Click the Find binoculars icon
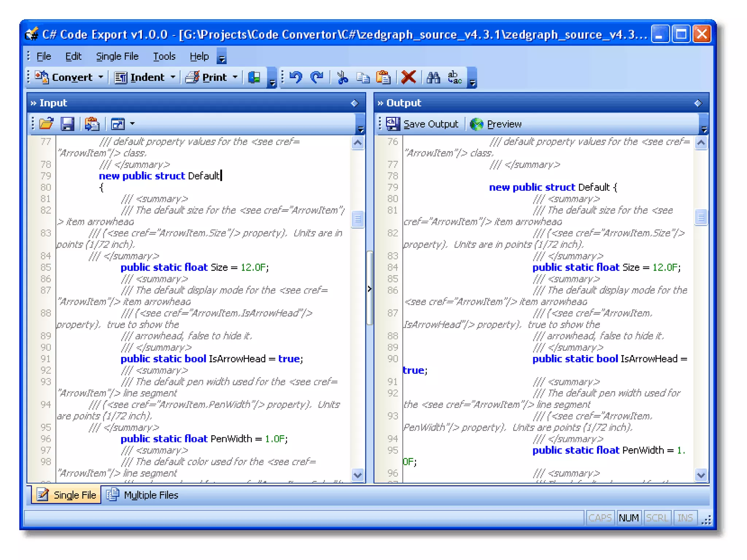 click(x=433, y=77)
